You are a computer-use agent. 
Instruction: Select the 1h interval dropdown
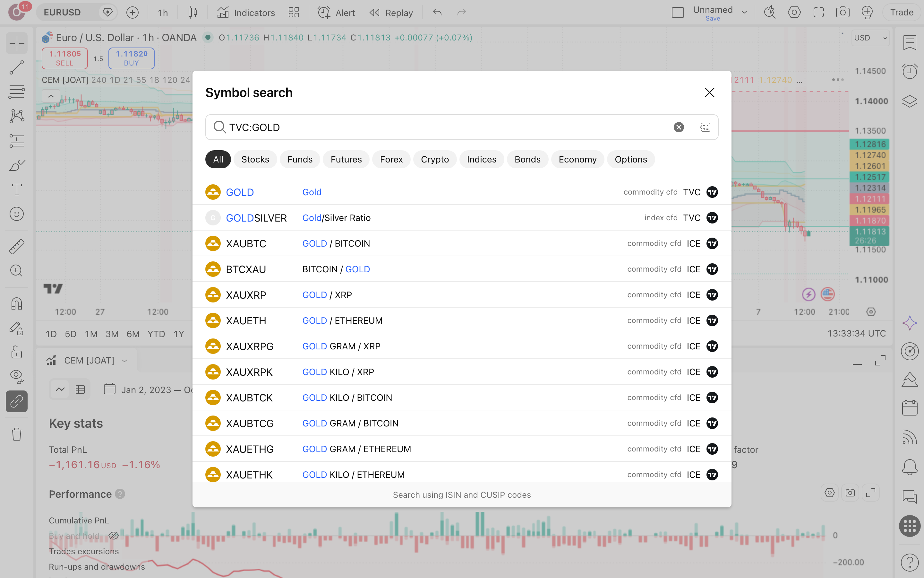coord(163,13)
